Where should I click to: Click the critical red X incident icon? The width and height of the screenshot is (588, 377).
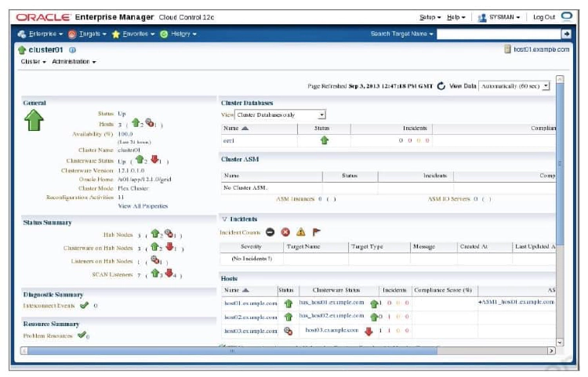[x=285, y=232]
